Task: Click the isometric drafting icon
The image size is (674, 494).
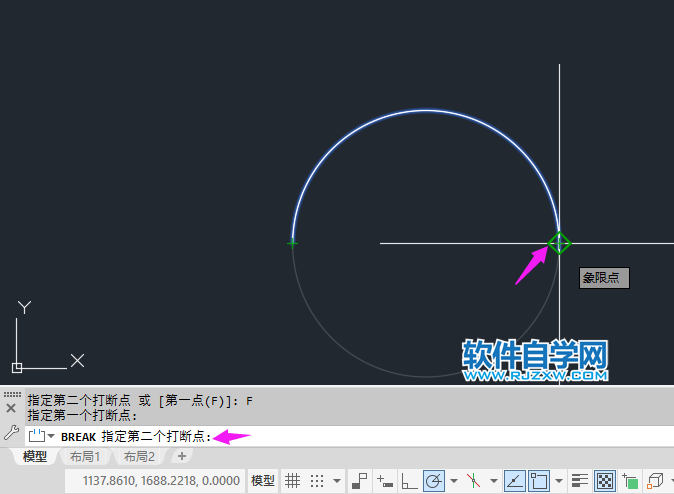Action: click(x=474, y=481)
